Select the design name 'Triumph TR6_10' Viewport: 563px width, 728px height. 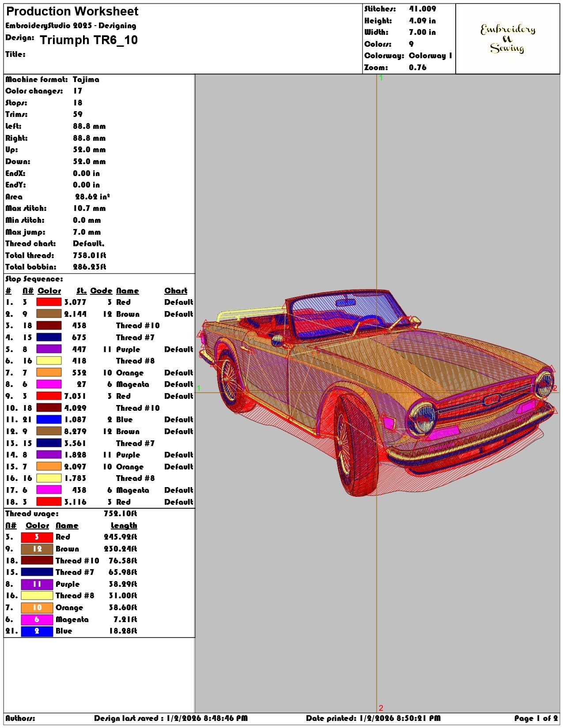point(89,40)
